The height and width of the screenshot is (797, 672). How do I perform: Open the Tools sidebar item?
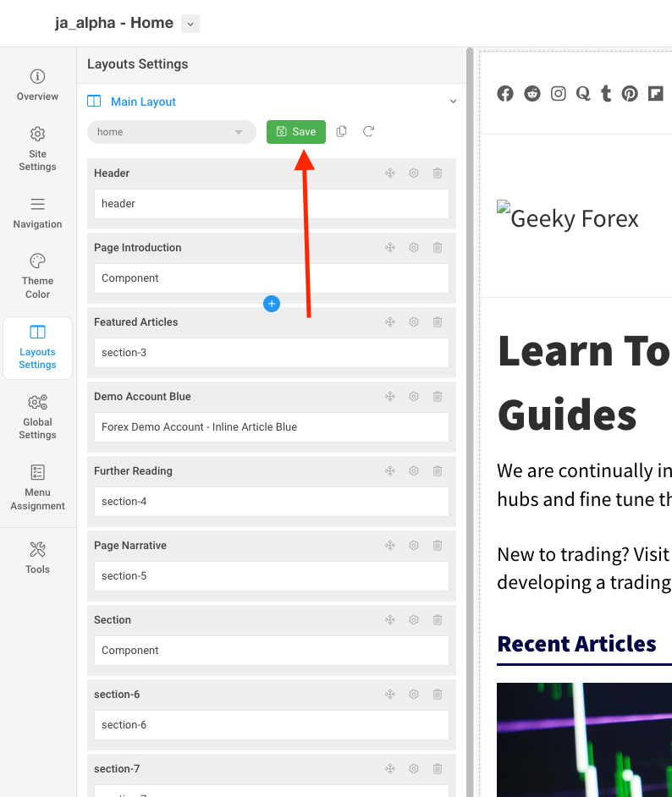pos(37,558)
